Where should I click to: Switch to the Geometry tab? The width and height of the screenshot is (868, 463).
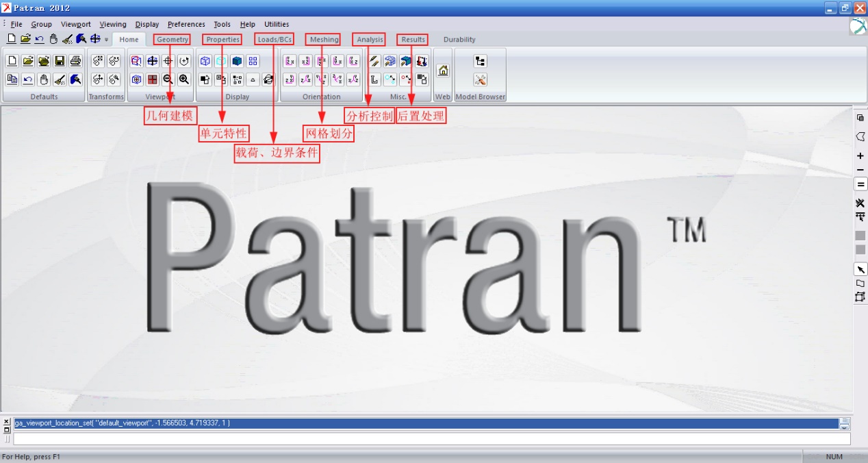[173, 40]
